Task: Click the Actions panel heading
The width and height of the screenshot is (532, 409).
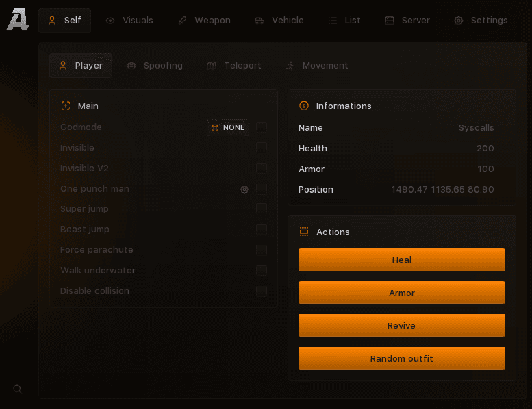Action: [333, 232]
